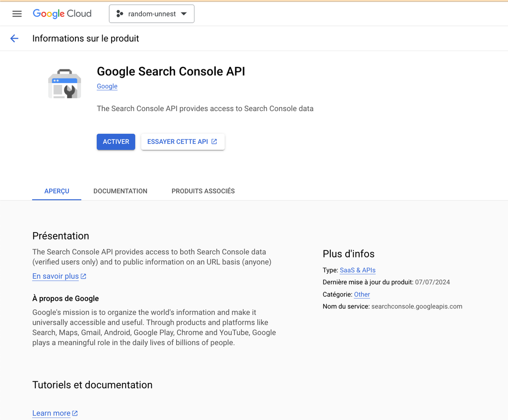
Task: Click the Google Search Console API title
Action: tap(171, 71)
